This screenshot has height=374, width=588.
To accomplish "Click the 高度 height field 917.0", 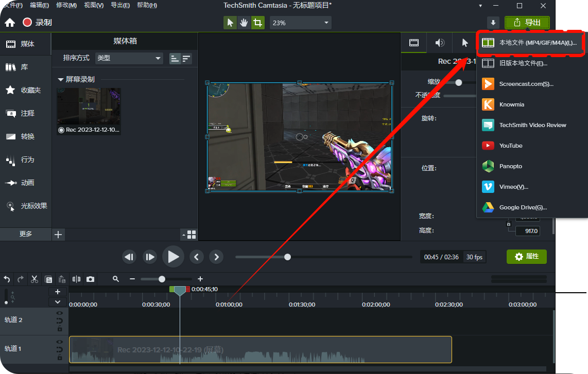I will click(x=528, y=231).
